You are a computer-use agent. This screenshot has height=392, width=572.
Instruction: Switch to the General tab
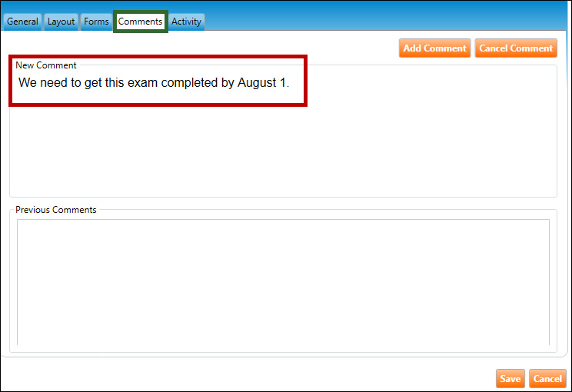tap(22, 22)
